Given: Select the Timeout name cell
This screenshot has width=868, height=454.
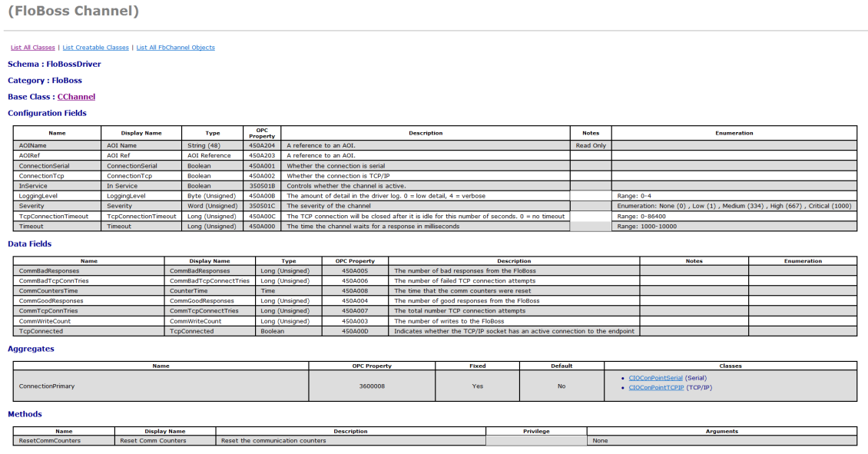Looking at the screenshot, I should [57, 227].
